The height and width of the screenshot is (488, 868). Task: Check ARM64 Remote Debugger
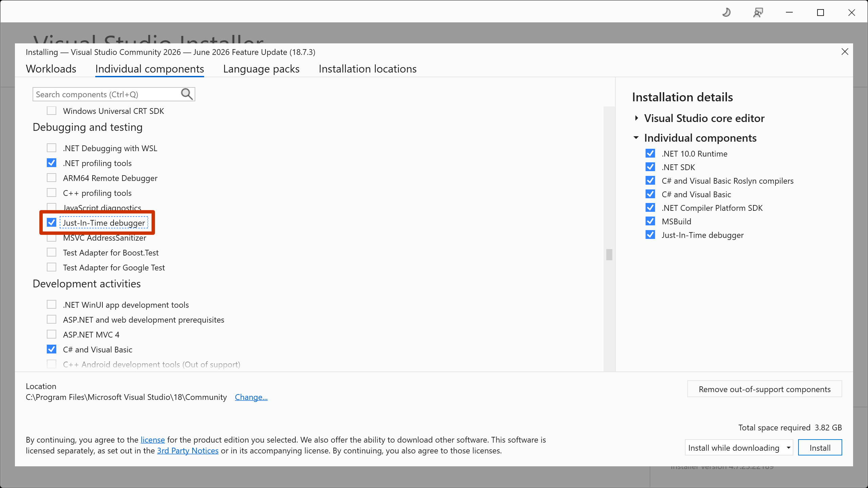[x=52, y=178]
